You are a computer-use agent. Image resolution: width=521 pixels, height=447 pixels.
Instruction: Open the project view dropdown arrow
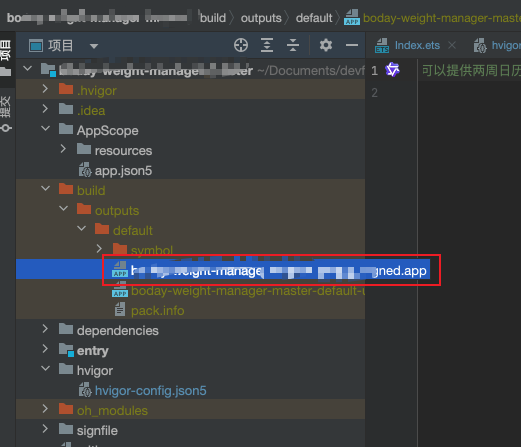94,46
